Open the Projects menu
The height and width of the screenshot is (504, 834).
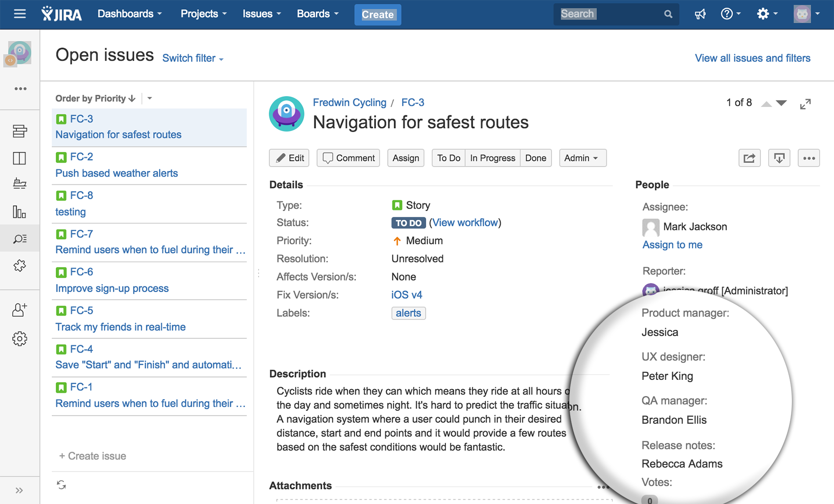[204, 14]
